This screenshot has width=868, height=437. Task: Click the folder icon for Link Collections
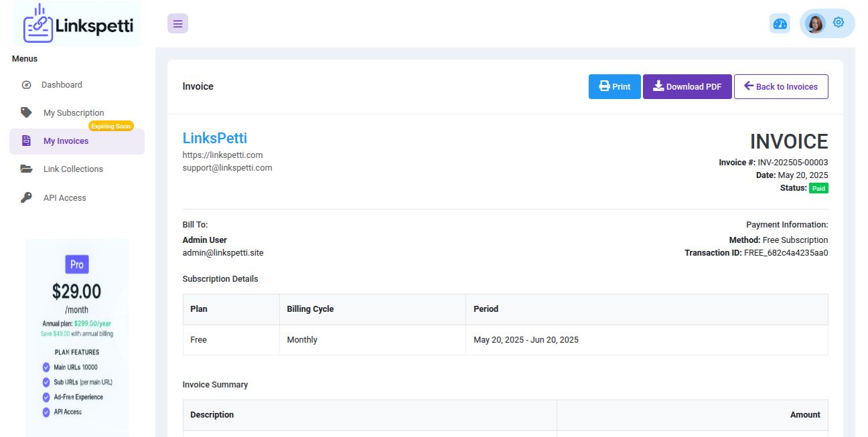click(x=26, y=169)
